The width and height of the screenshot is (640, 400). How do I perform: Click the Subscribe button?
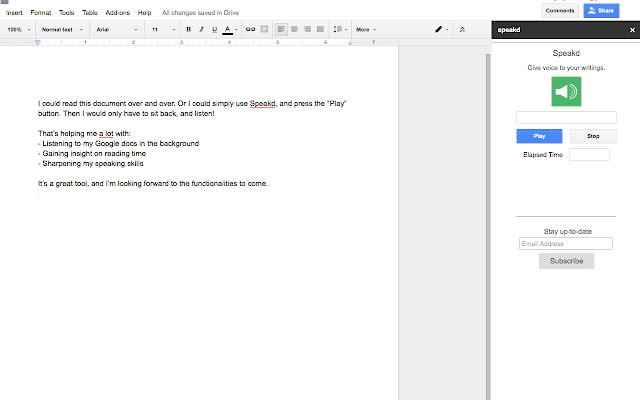[566, 261]
